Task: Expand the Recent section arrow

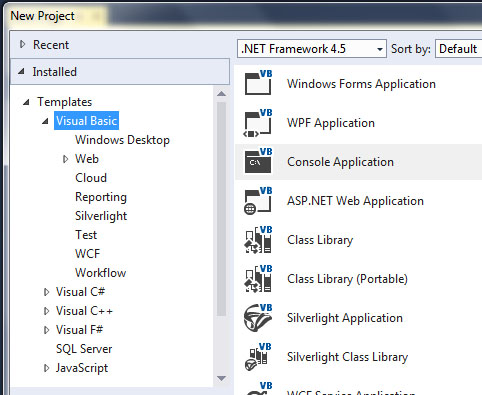Action: (22, 44)
